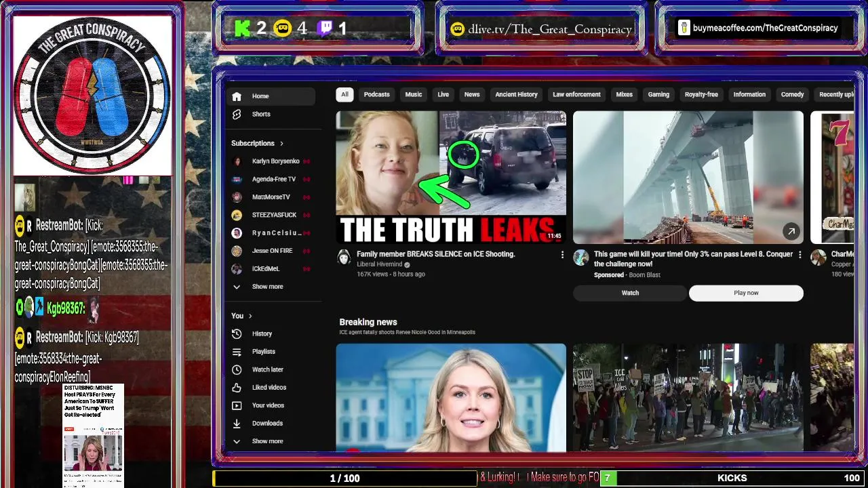Select the Gaming filter chip
The height and width of the screenshot is (488, 868).
coord(658,95)
